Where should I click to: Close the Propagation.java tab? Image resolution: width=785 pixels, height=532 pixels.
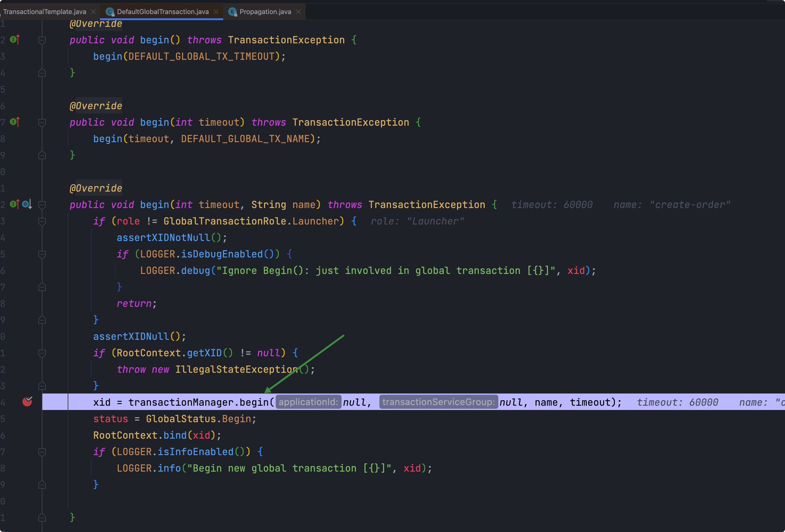coord(298,12)
